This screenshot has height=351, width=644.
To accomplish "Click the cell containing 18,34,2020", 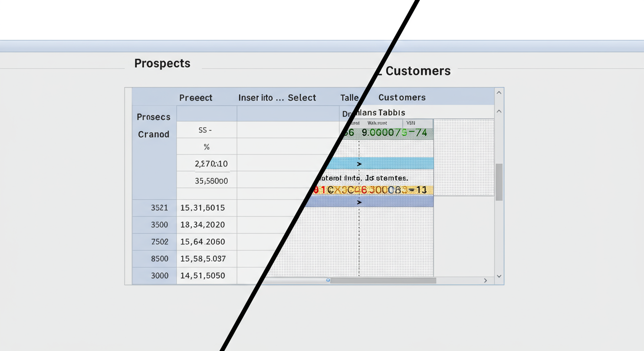I will coord(203,225).
